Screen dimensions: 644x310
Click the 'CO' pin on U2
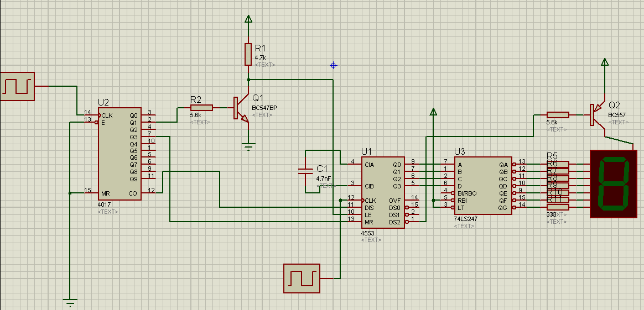click(x=133, y=193)
